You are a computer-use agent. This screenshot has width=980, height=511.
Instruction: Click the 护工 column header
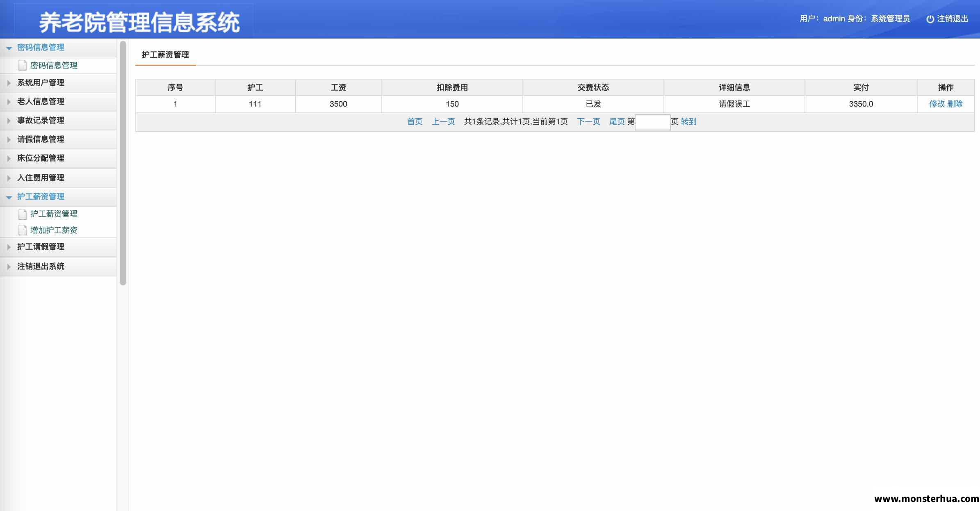(x=255, y=88)
